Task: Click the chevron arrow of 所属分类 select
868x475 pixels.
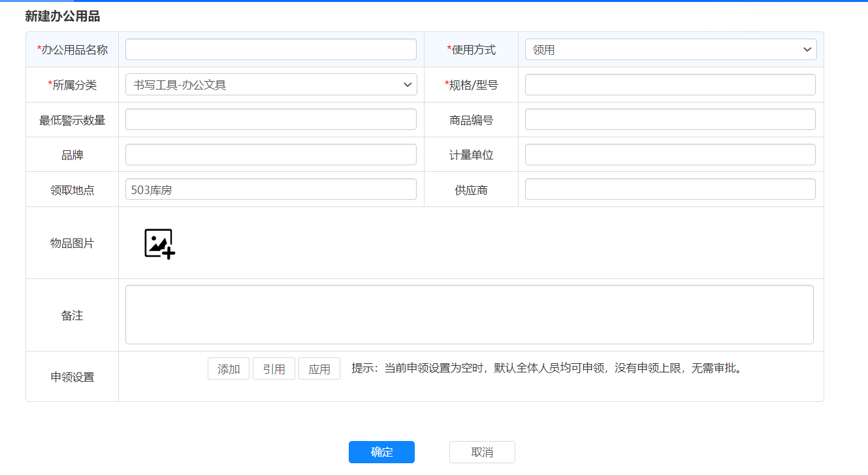Action: click(x=408, y=84)
